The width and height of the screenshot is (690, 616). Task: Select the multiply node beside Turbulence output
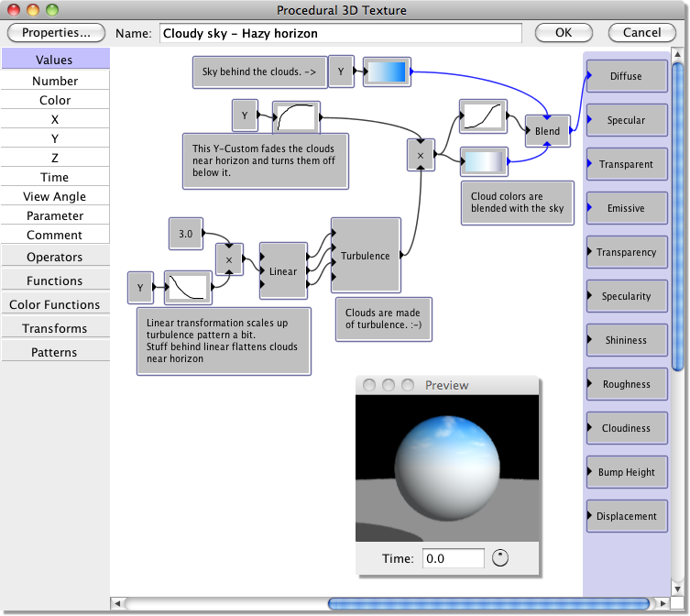coord(421,156)
